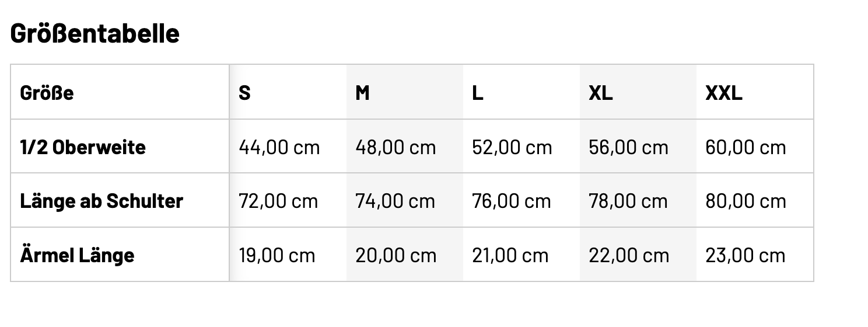Click the Ärmel Länge row label
Viewport: 868px width, 327px height.
coord(77,255)
